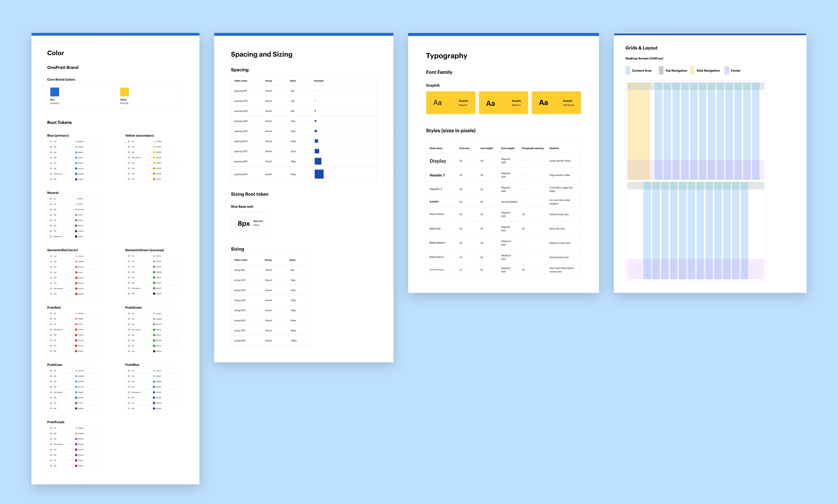Click the palette icon on PrattGreen 400 (default) row
838x504 pixels.
coord(129,330)
